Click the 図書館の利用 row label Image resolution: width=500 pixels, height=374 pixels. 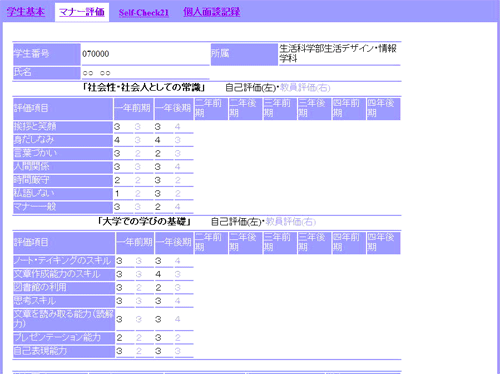[64, 288]
